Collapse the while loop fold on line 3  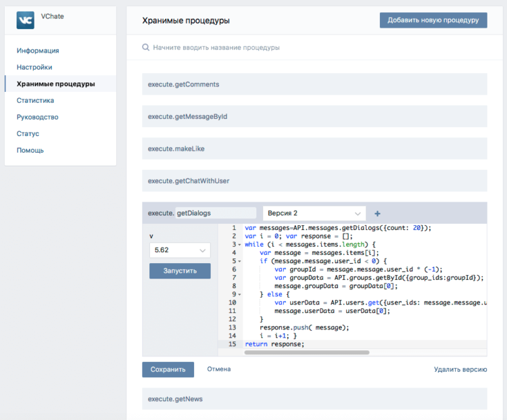click(x=239, y=245)
